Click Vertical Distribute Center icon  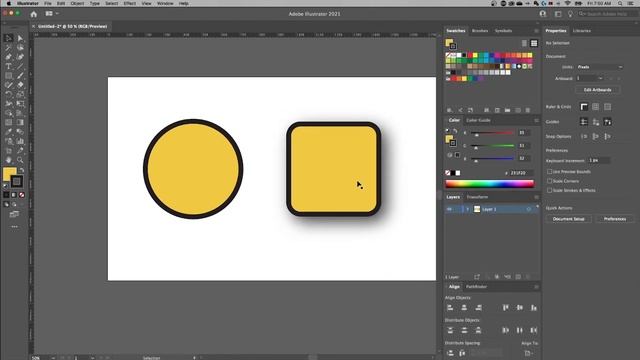point(464,330)
